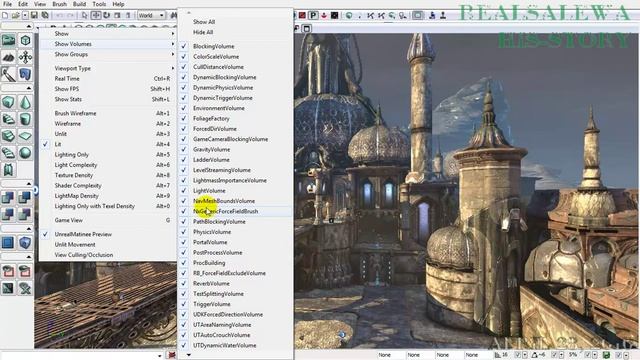The image size is (640, 360).
Task: Pick the Curved Staircase brush
Action: coord(8,119)
